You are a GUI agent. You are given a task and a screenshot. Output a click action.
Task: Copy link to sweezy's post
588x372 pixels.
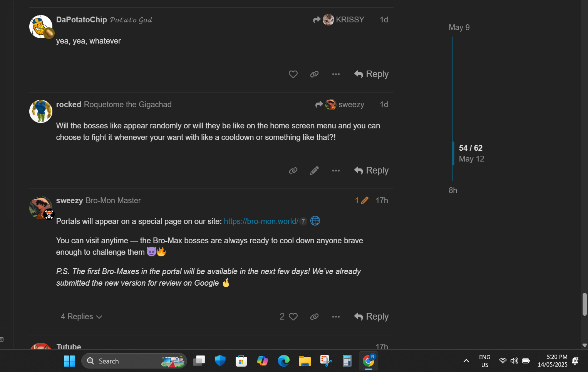(x=314, y=316)
